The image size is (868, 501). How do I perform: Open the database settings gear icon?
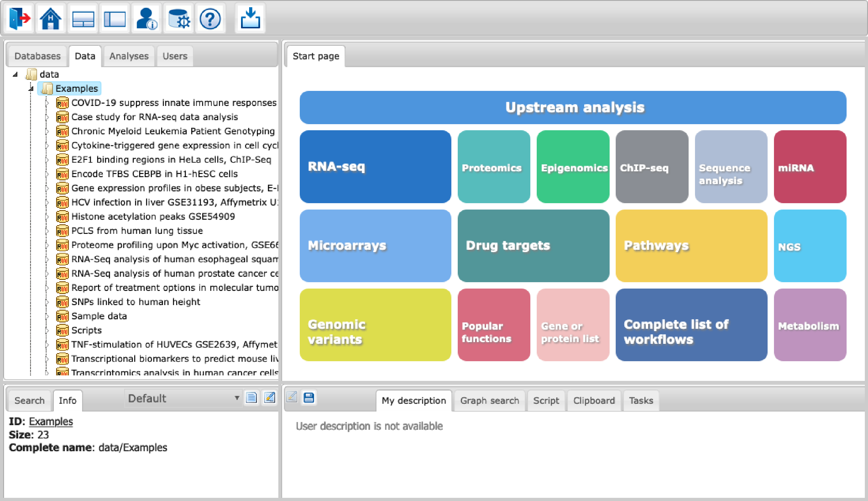click(x=179, y=18)
